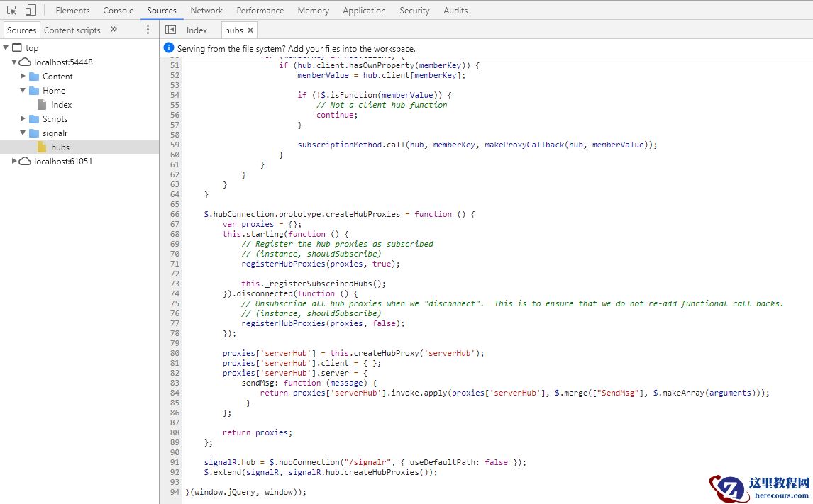Viewport: 813px width, 504px height.
Task: Expand the Content folder
Action: pyautogui.click(x=23, y=77)
